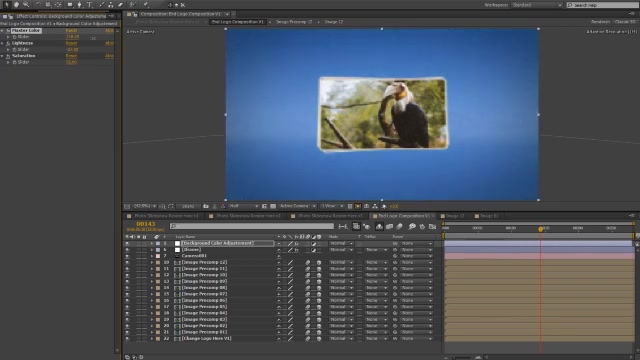Click the timeline layer search field

click(x=252, y=226)
